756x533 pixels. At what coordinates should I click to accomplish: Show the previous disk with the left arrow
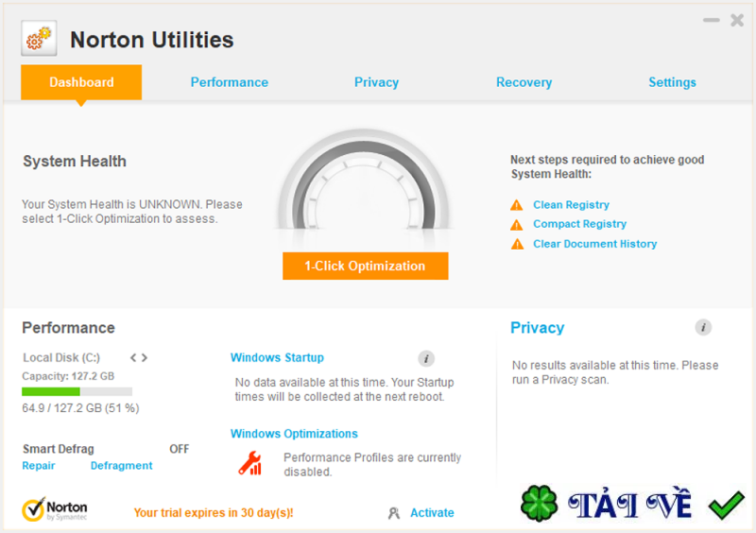click(x=133, y=358)
